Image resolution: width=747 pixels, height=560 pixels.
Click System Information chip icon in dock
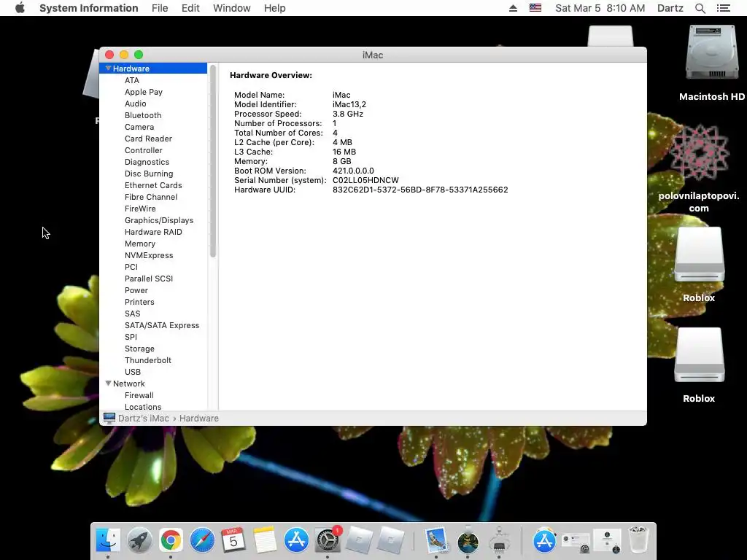coord(499,540)
